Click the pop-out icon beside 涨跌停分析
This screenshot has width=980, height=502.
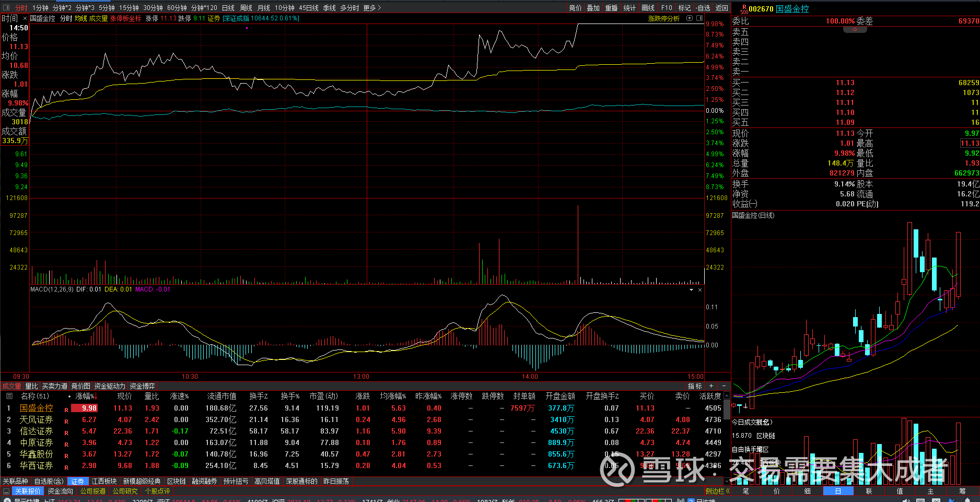tap(690, 18)
